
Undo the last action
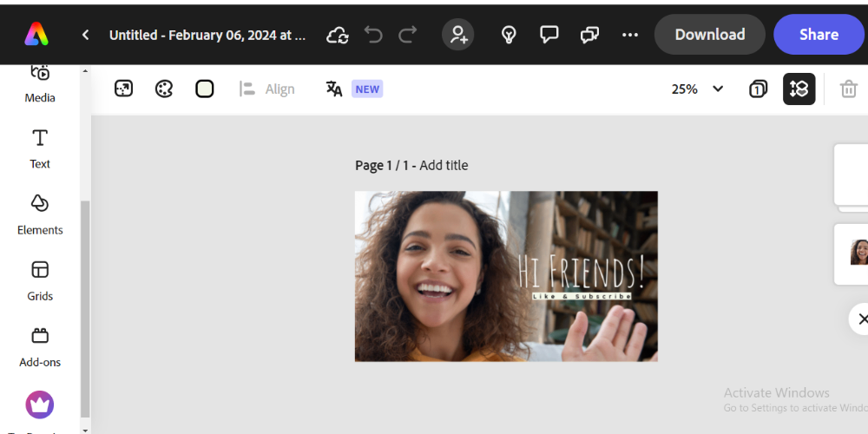click(x=373, y=35)
